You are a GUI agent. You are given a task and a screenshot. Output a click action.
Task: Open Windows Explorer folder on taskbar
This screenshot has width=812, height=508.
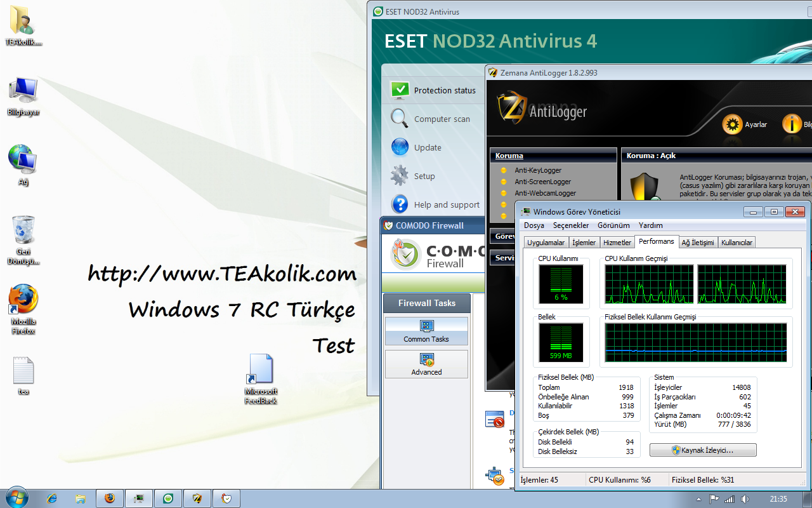(81, 498)
